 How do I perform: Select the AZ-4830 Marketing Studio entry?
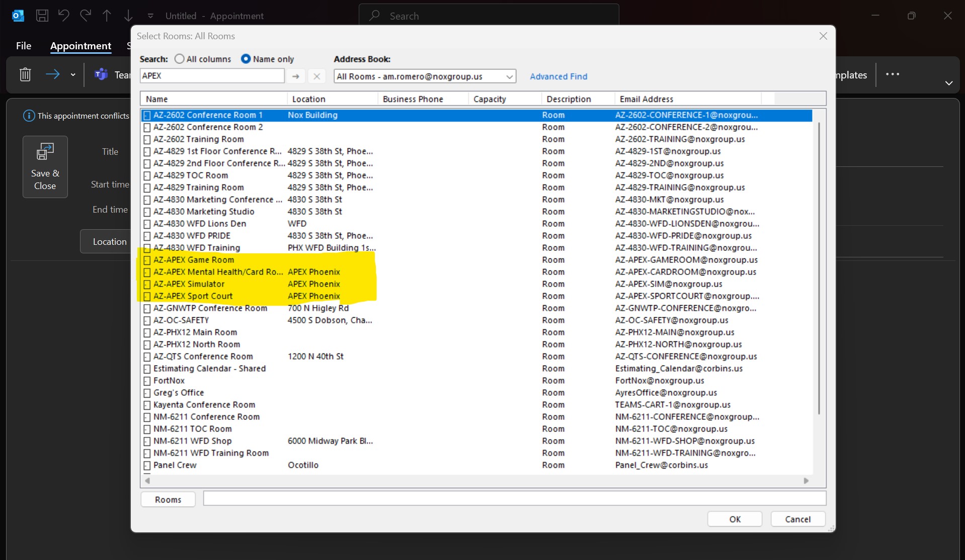[x=476, y=212]
